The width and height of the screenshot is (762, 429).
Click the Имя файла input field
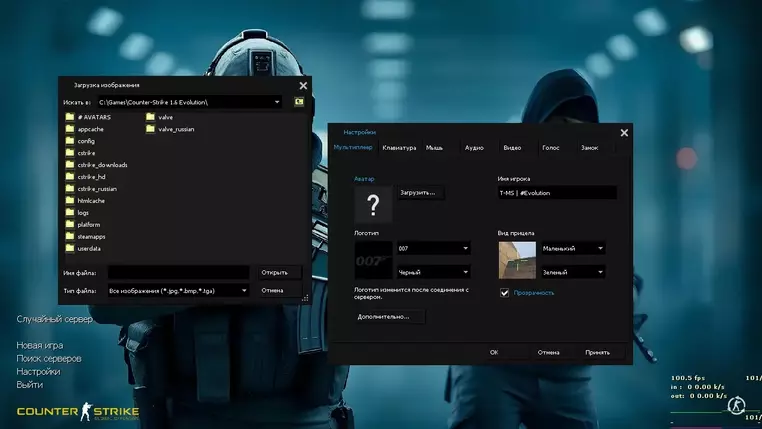(178, 273)
